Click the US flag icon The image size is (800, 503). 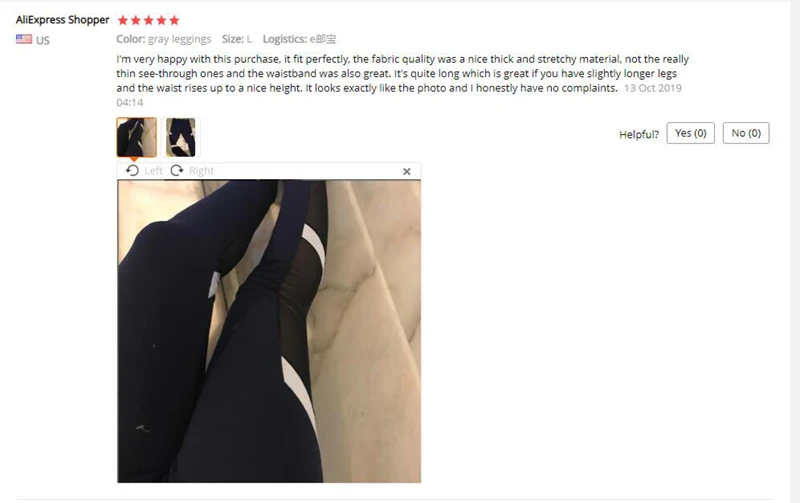[x=24, y=39]
